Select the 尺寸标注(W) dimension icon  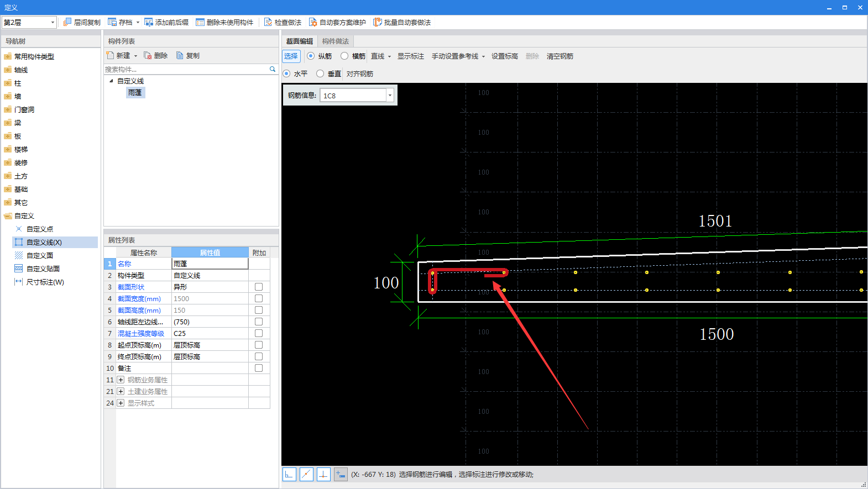pyautogui.click(x=19, y=282)
